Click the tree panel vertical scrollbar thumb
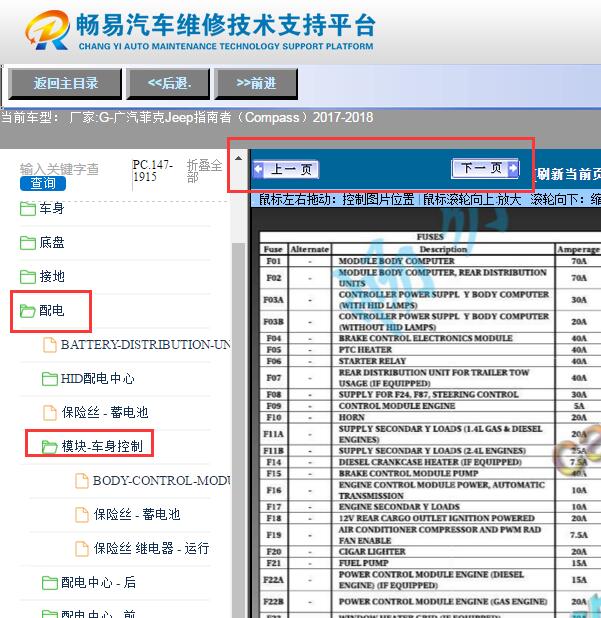The image size is (601, 618). 238,430
